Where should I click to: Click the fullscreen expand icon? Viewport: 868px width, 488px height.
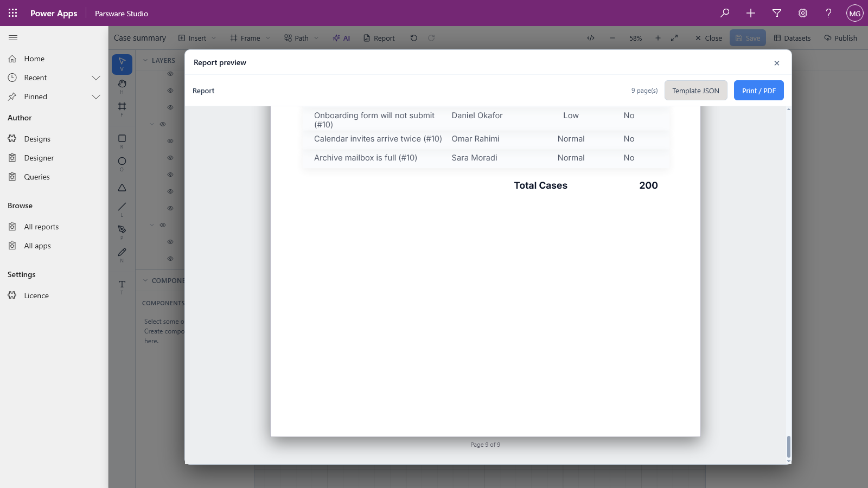pos(674,38)
